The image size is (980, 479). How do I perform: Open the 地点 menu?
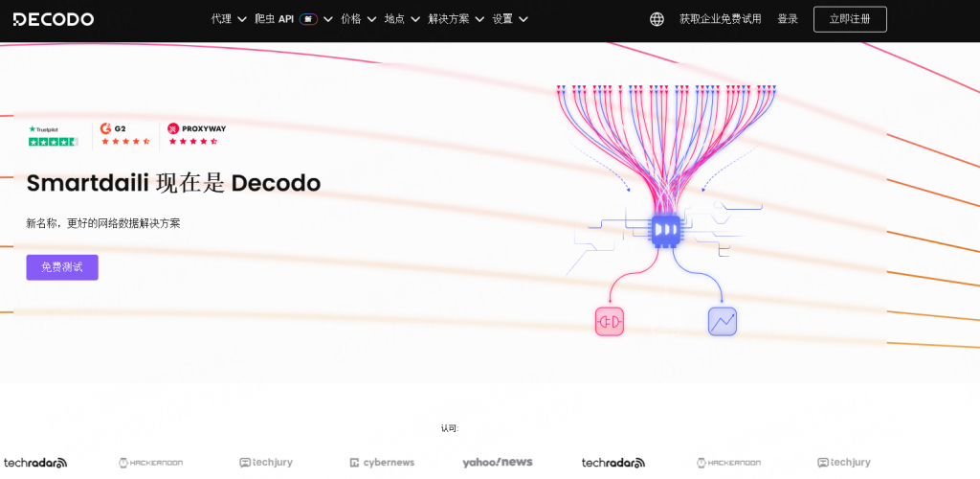[394, 19]
